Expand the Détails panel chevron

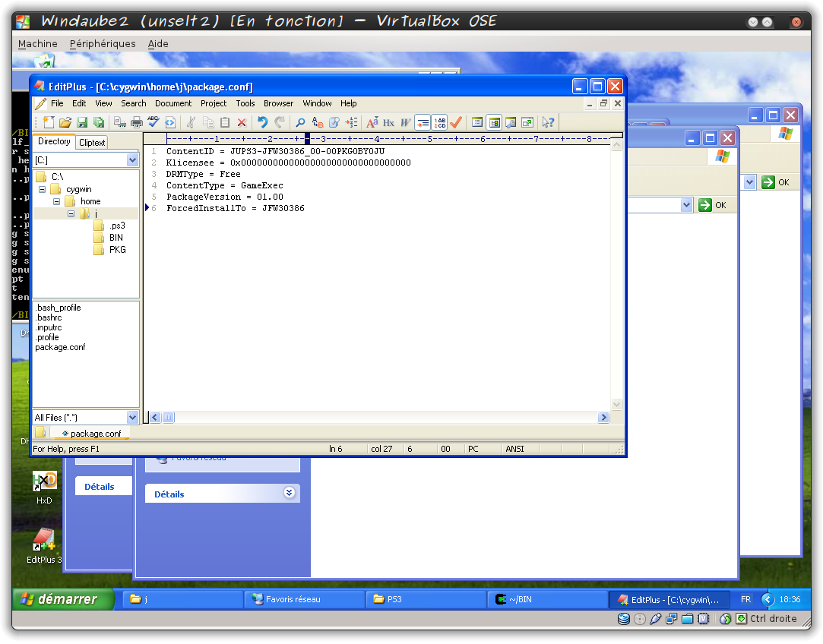coord(290,492)
